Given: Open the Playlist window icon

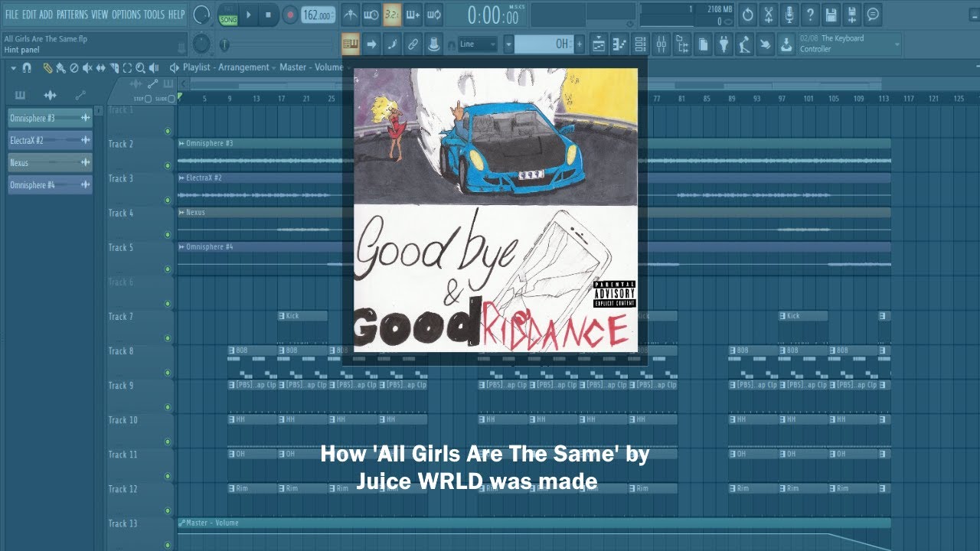Looking at the screenshot, I should point(599,44).
